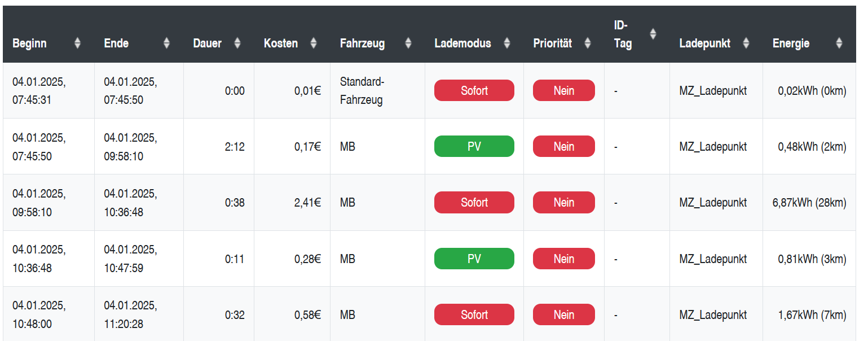Click Nein badge in the last row
Viewport: 868px width, 341px height.
564,315
